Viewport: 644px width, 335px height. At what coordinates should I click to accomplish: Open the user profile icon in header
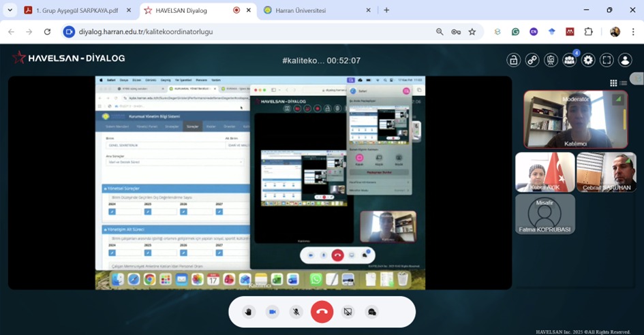coord(625,60)
